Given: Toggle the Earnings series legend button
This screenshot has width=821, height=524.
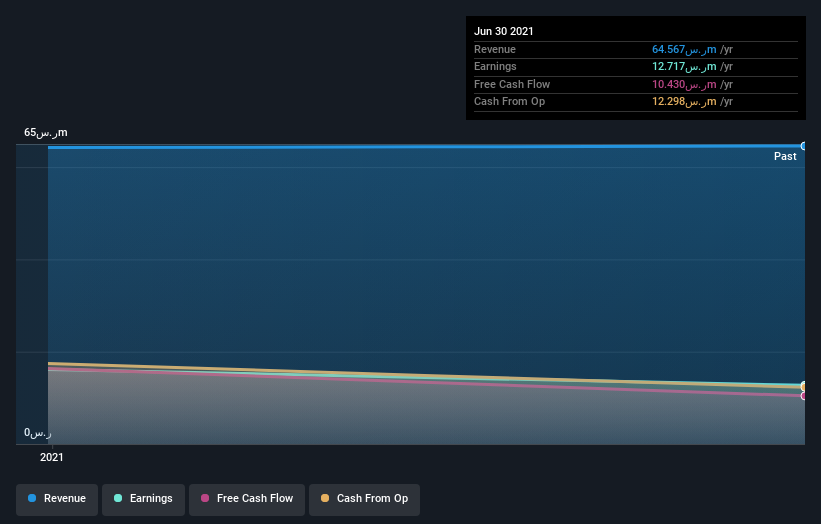Looking at the screenshot, I should coord(143,499).
